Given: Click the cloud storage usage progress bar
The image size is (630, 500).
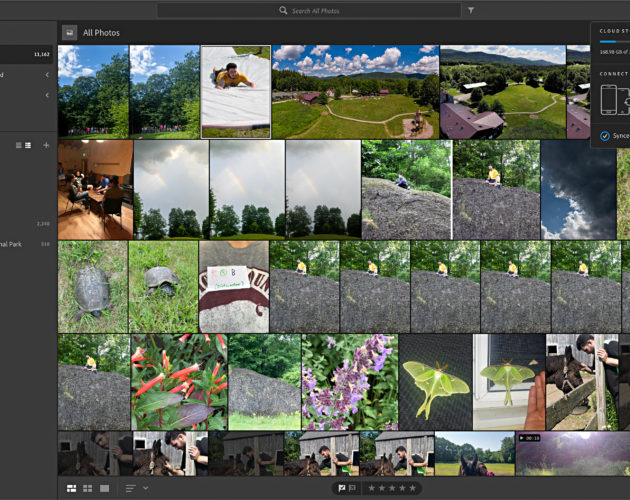Looking at the screenshot, I should coord(615,41).
